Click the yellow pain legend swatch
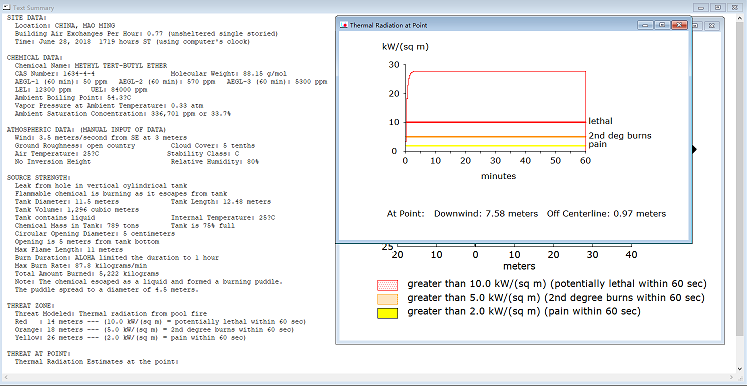The height and width of the screenshot is (386, 747). click(387, 313)
